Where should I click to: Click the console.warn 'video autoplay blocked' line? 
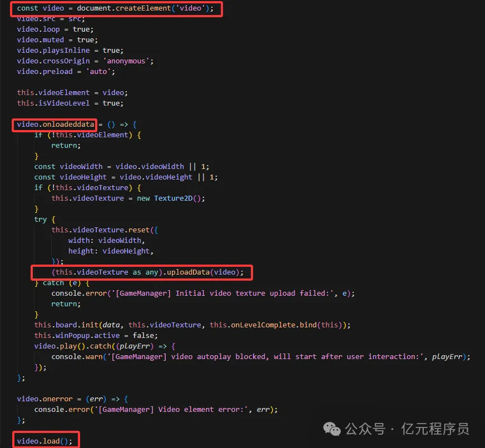click(260, 356)
